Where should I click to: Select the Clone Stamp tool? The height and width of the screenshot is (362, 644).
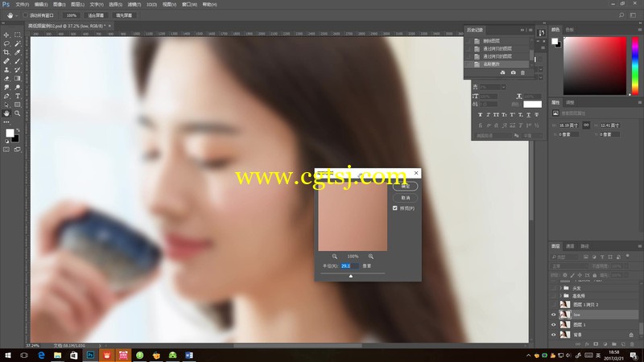click(6, 70)
